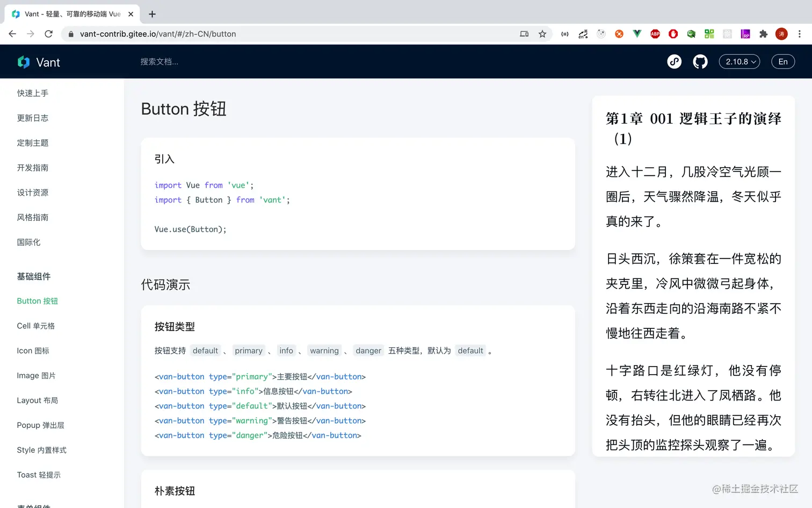Open the 2.10.8 version dropdown
The width and height of the screenshot is (812, 508).
740,62
